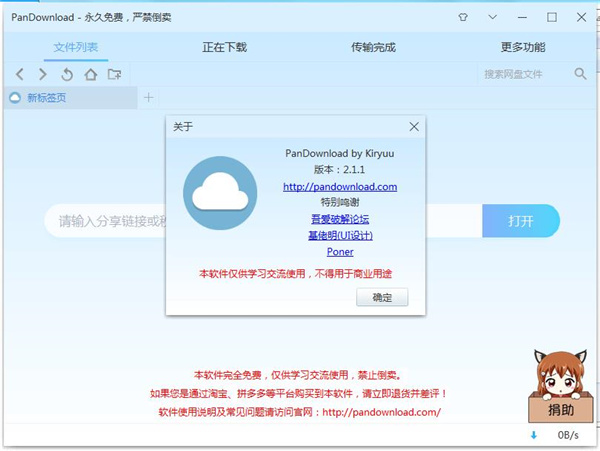Viewport: 600px width, 451px height.
Task: Open the 传输完成 tab
Action: pyautogui.click(x=374, y=47)
